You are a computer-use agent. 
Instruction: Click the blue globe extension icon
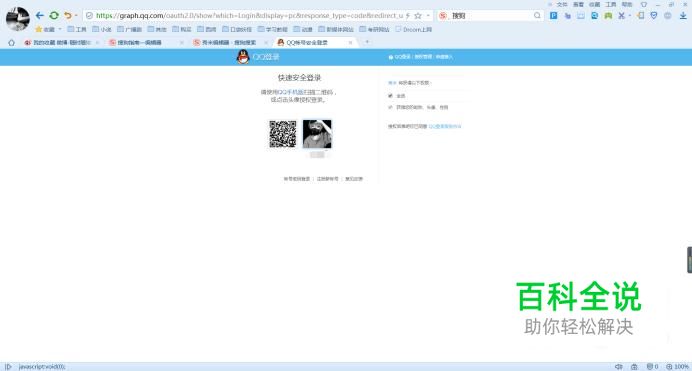594,15
